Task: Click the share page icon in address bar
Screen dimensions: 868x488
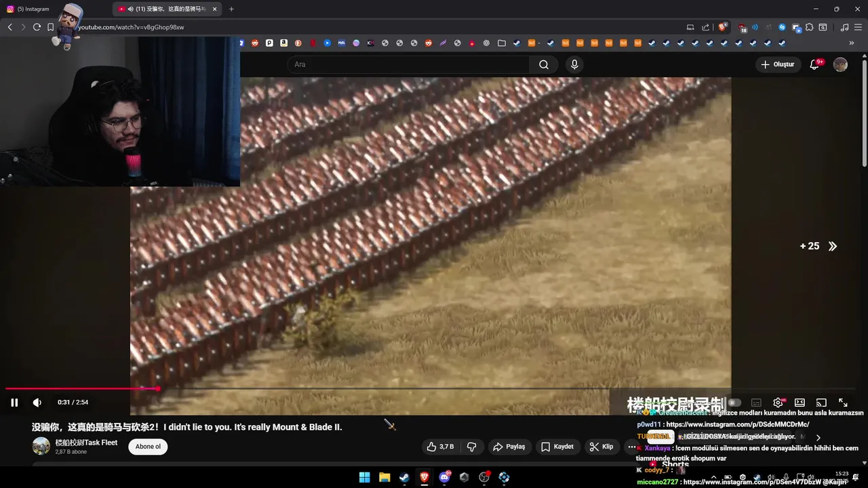Action: (x=705, y=27)
